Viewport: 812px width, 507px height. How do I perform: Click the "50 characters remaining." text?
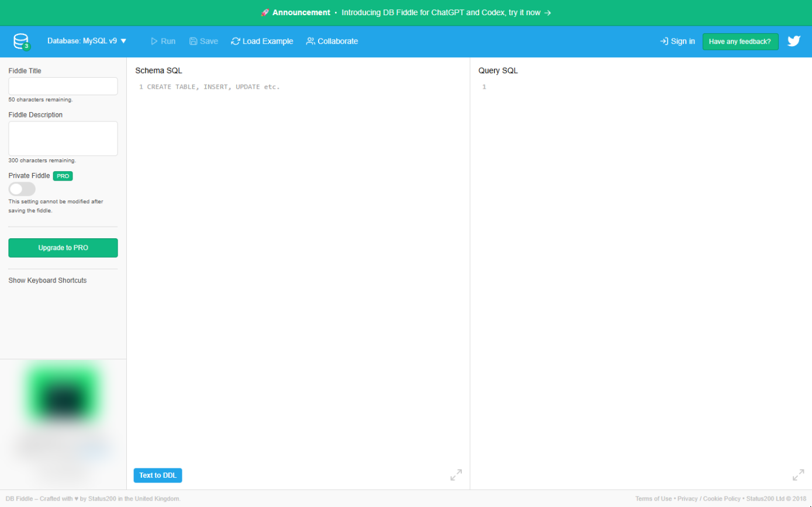pyautogui.click(x=40, y=100)
